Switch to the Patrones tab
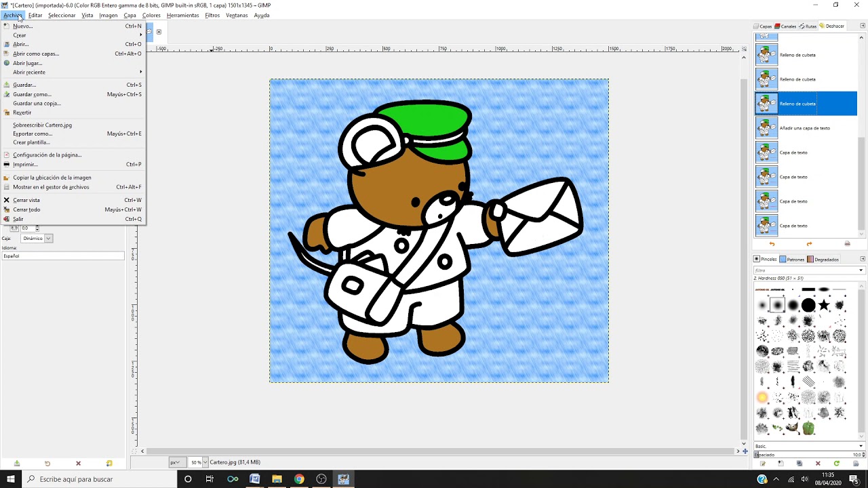This screenshot has width=868, height=488. pyautogui.click(x=792, y=259)
